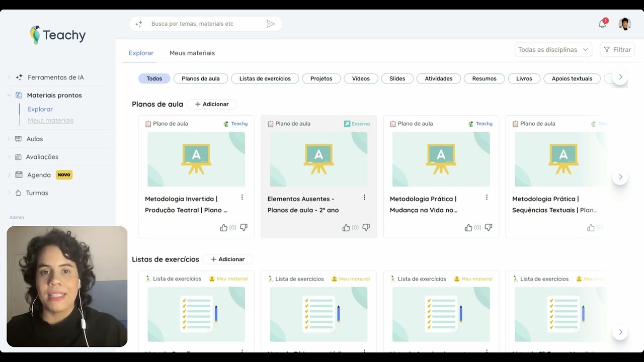
Task: Like the Elementos Ausentes lesson plan
Action: pyautogui.click(x=346, y=228)
